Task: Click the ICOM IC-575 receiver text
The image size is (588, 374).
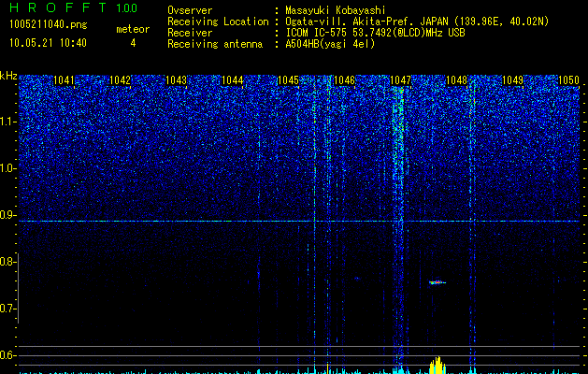Action: pos(375,33)
